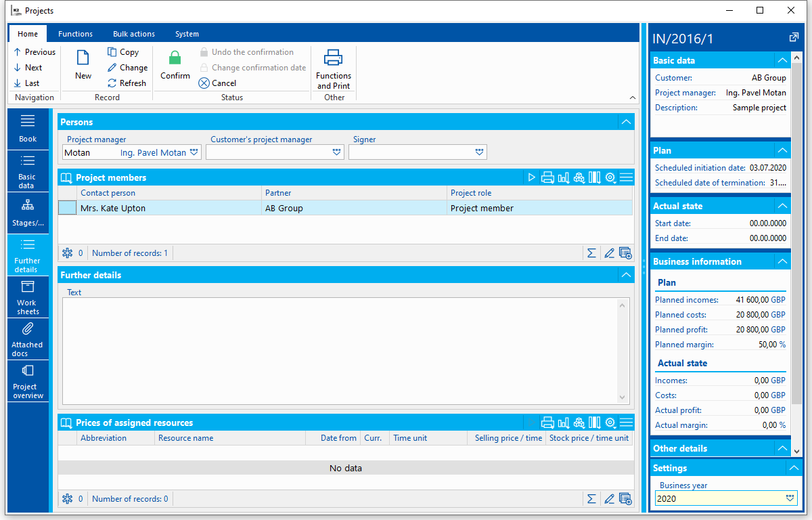Select Further details in the sidebar

[28, 255]
